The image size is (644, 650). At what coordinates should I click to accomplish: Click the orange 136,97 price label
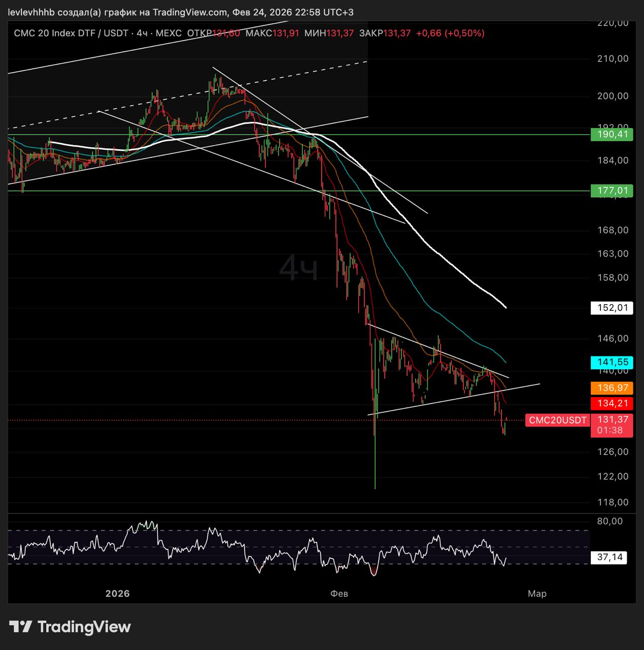point(612,388)
